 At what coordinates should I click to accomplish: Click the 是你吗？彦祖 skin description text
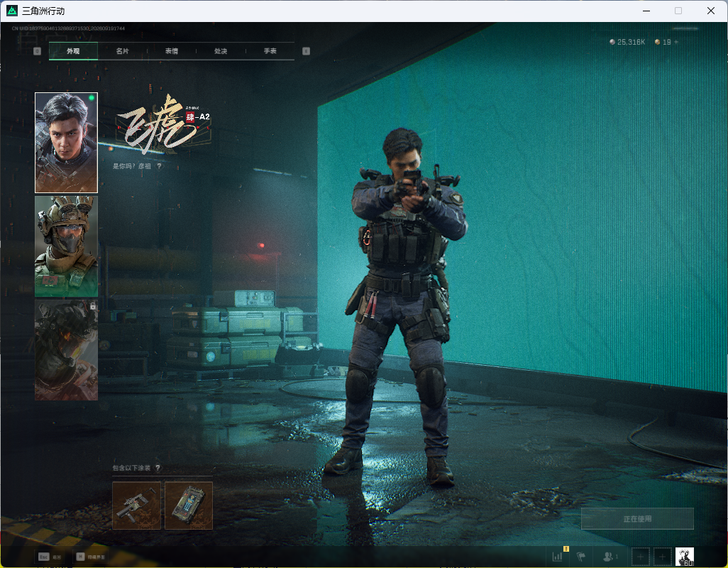[132, 166]
